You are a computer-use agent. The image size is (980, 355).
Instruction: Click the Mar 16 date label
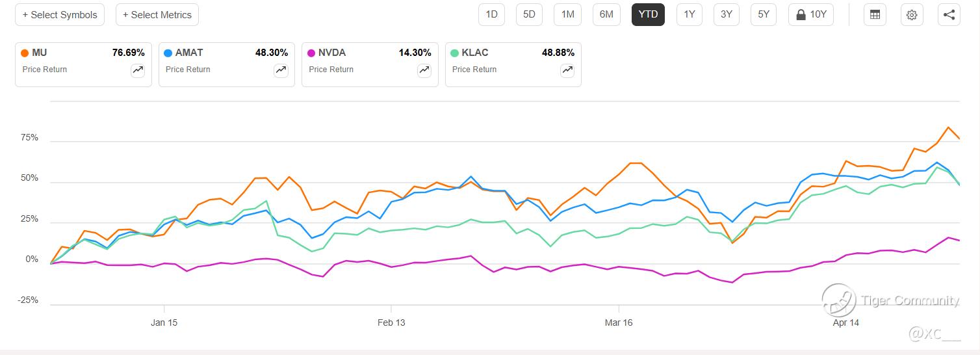pyautogui.click(x=618, y=322)
